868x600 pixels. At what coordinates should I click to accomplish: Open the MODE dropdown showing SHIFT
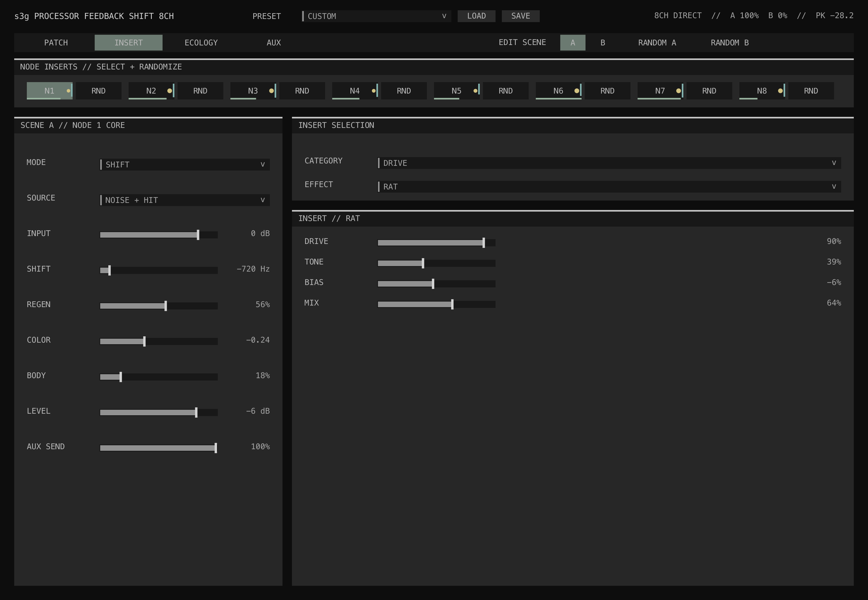point(184,164)
